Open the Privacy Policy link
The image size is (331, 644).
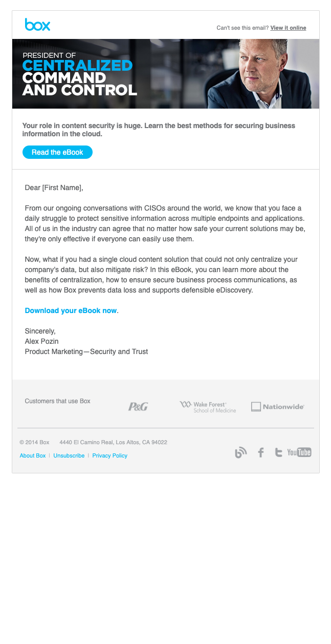point(110,455)
